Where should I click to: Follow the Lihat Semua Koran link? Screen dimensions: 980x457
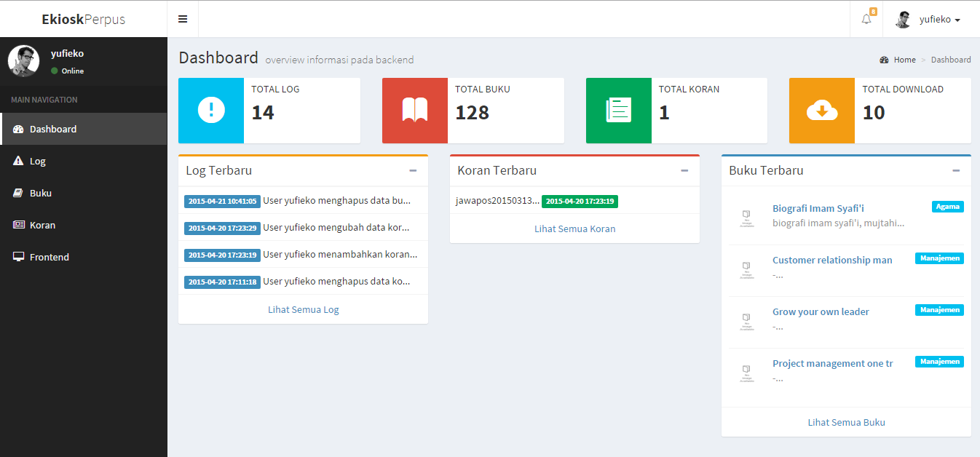(x=575, y=228)
